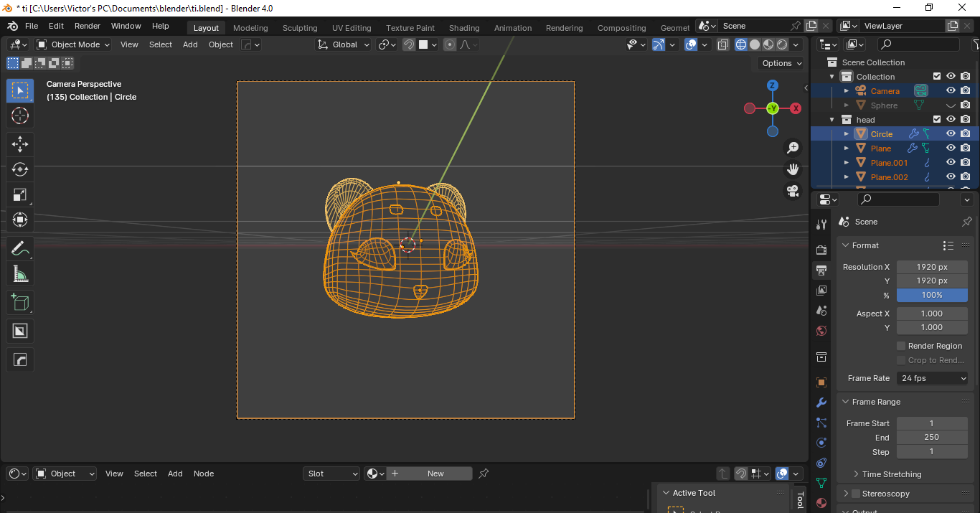Open the Object Mode dropdown
The width and height of the screenshot is (980, 513).
pos(73,44)
